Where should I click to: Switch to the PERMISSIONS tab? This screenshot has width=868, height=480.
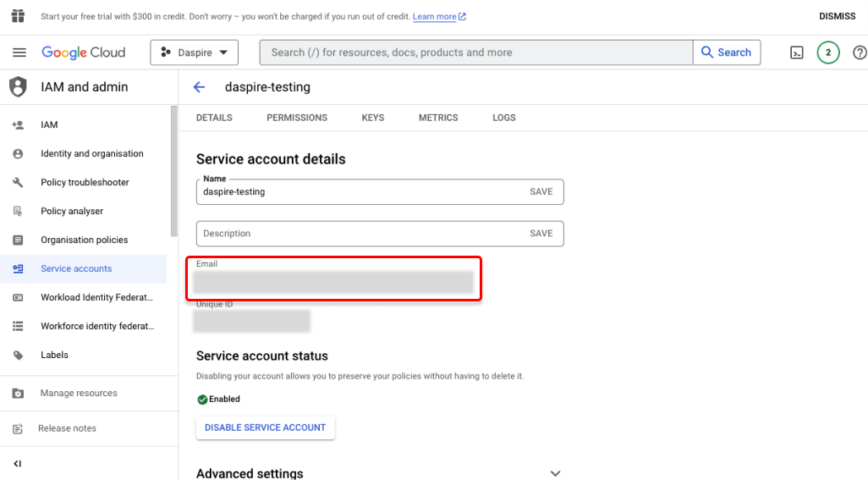click(x=297, y=118)
